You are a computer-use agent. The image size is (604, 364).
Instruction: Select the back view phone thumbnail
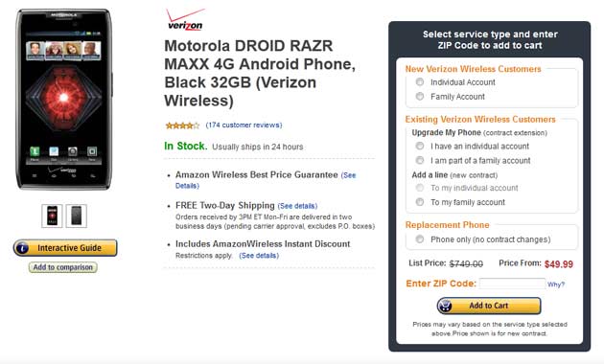point(77,216)
